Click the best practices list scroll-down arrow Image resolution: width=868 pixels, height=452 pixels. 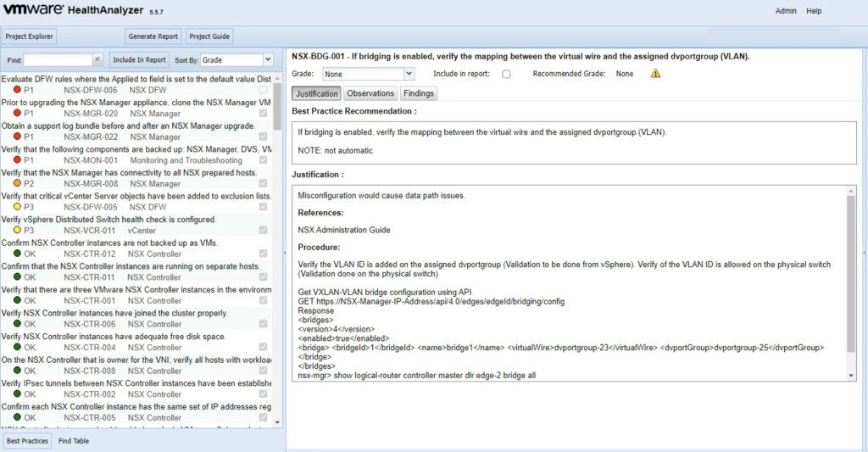[x=277, y=422]
